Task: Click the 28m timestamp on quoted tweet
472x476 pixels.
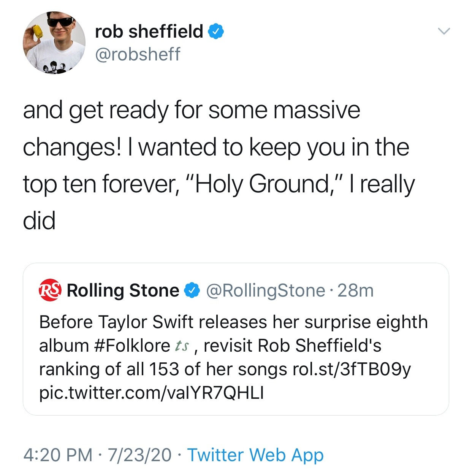Action: click(x=356, y=290)
